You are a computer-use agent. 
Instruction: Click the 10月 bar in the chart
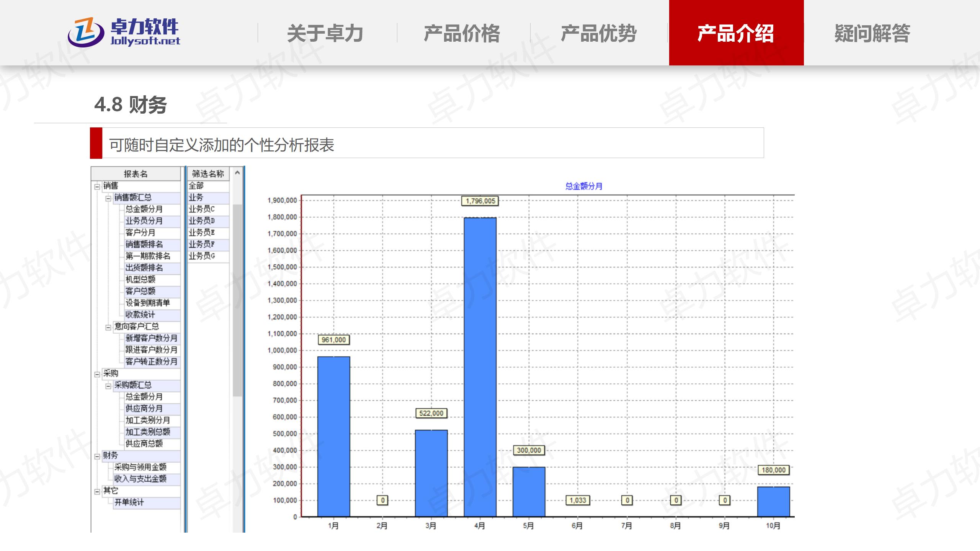(x=773, y=502)
